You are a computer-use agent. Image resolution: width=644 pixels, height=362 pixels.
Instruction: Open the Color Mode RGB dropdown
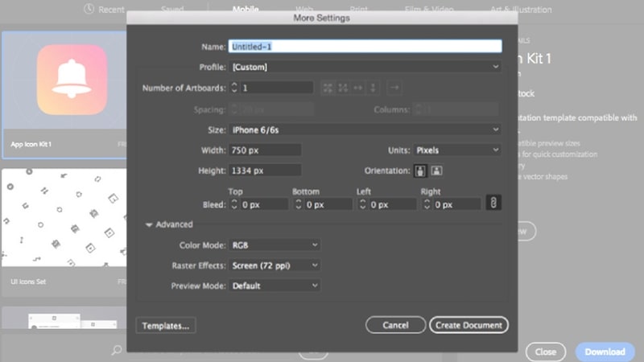click(275, 245)
